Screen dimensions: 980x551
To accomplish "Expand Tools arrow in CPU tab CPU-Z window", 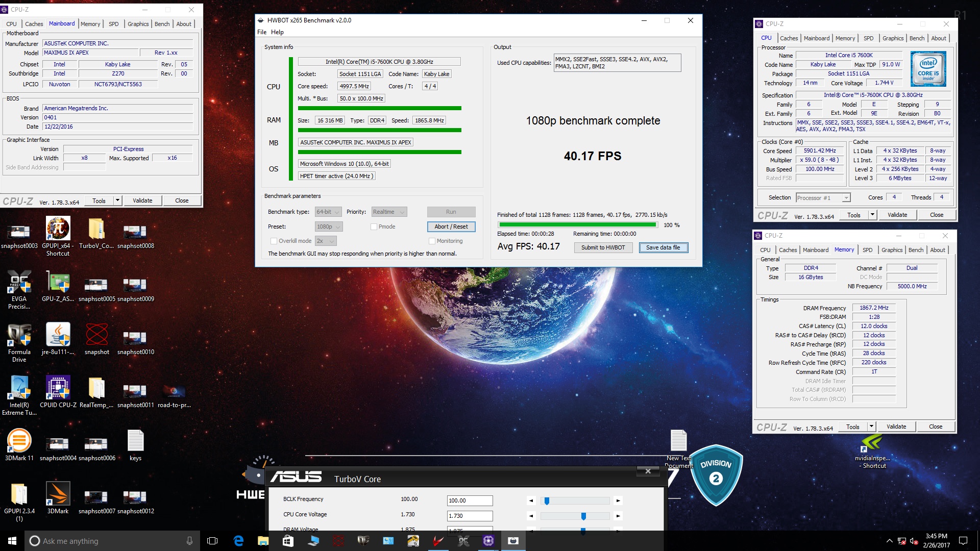I will (872, 215).
